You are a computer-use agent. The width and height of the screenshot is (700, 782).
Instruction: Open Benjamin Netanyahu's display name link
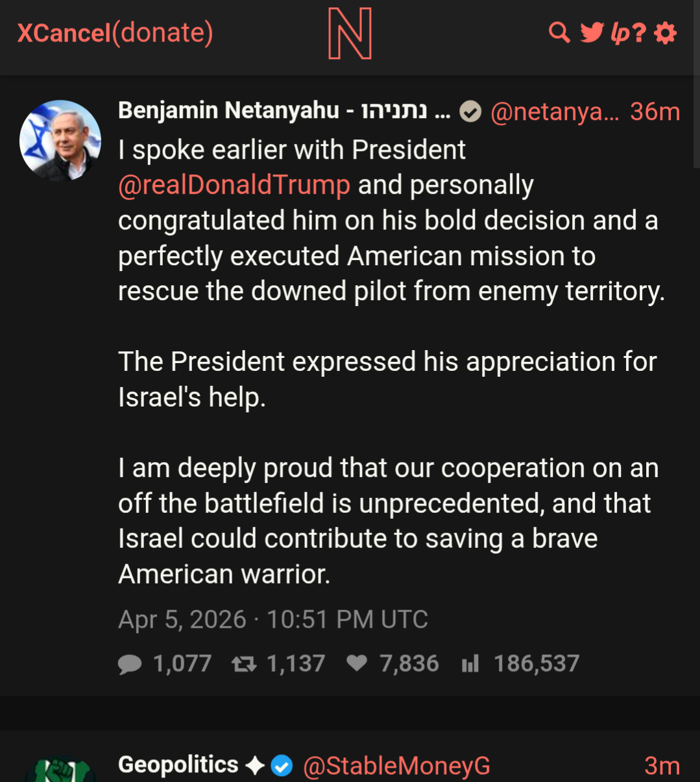272,111
